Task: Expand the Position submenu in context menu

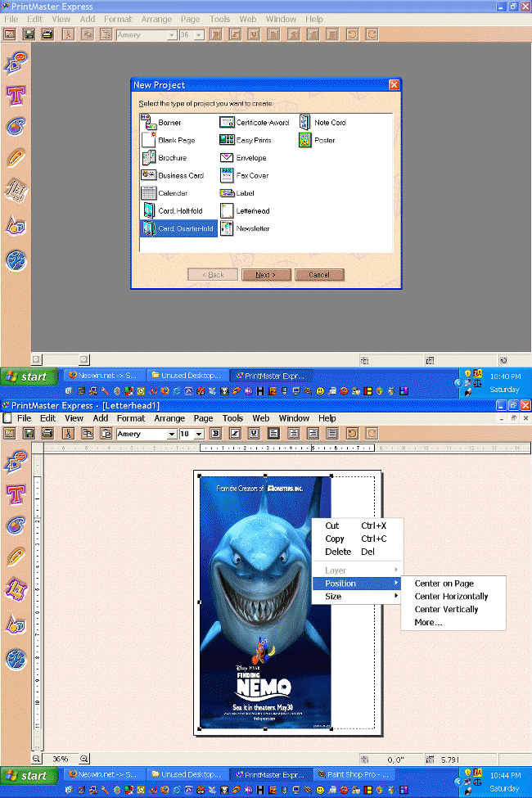Action: [358, 584]
